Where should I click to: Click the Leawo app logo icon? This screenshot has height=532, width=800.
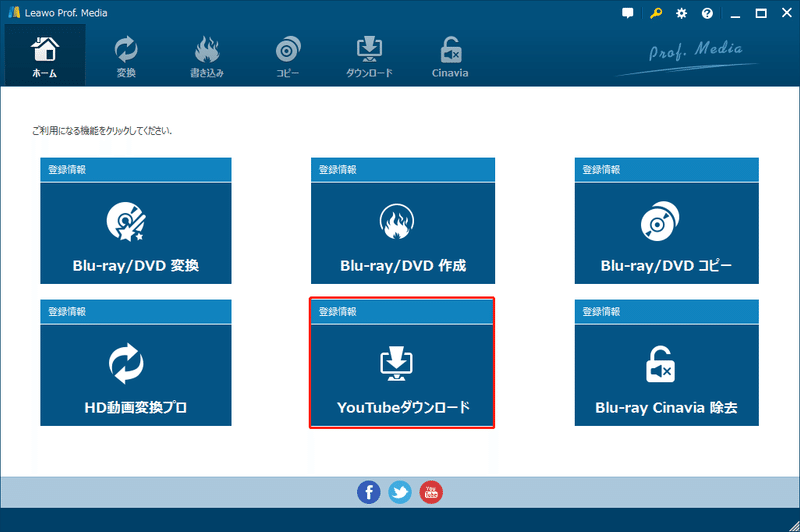click(x=14, y=12)
